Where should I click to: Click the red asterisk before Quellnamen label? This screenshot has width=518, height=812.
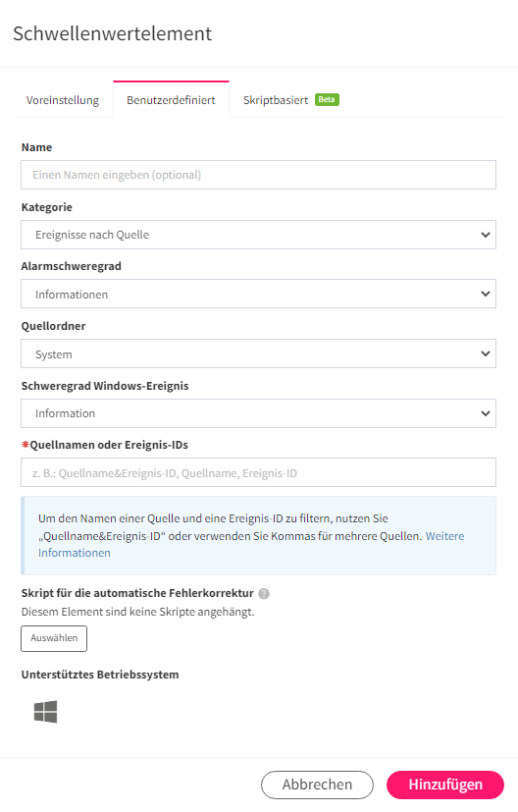[x=25, y=445]
